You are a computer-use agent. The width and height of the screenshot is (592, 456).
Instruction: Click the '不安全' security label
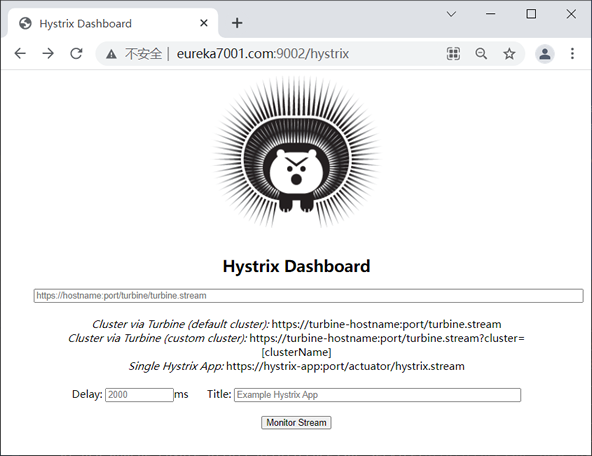tap(143, 54)
